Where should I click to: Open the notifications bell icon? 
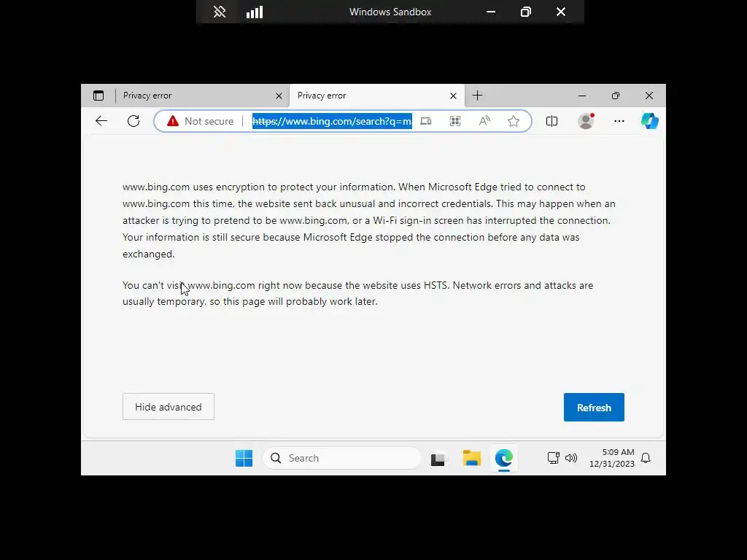coord(646,458)
